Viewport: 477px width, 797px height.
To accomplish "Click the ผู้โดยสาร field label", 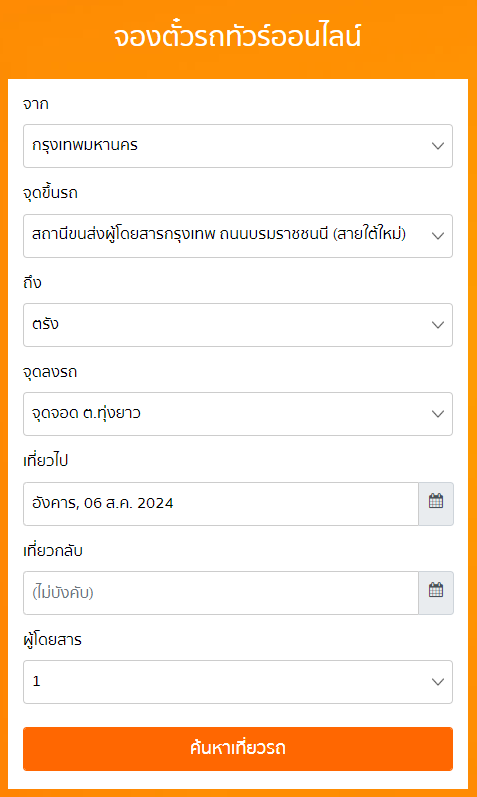I will (52, 639).
